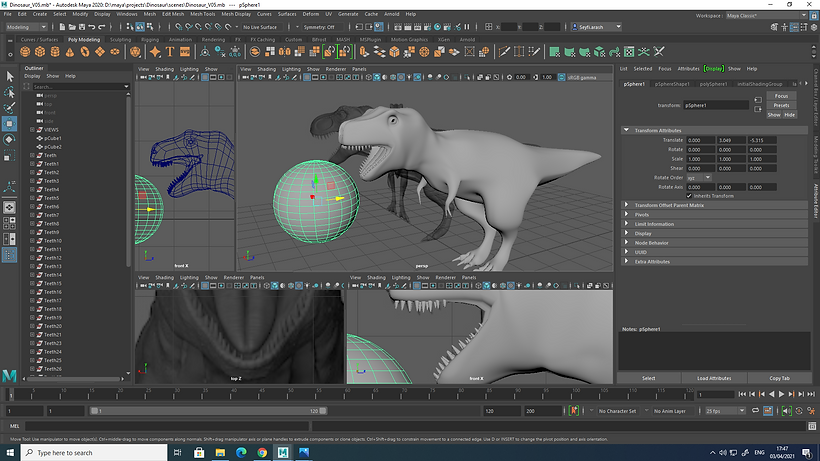Choose the Paint selection tool
Screen dimensions: 820x461
tap(9, 108)
